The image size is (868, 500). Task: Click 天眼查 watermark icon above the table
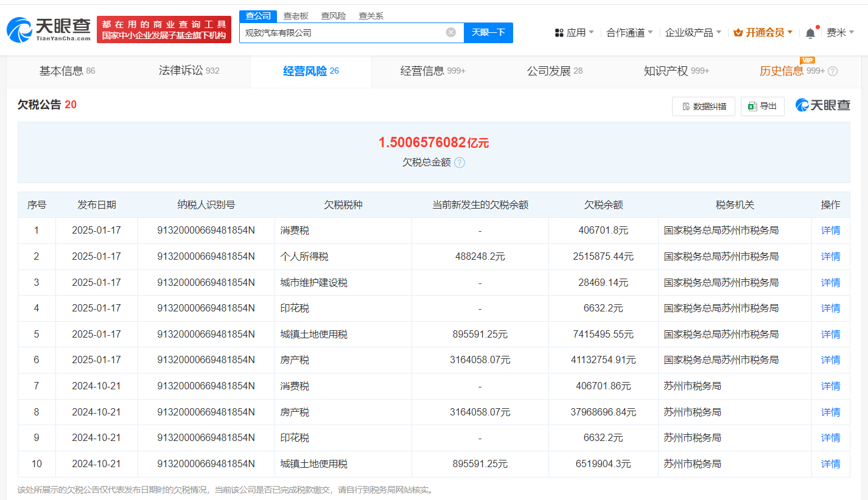802,105
